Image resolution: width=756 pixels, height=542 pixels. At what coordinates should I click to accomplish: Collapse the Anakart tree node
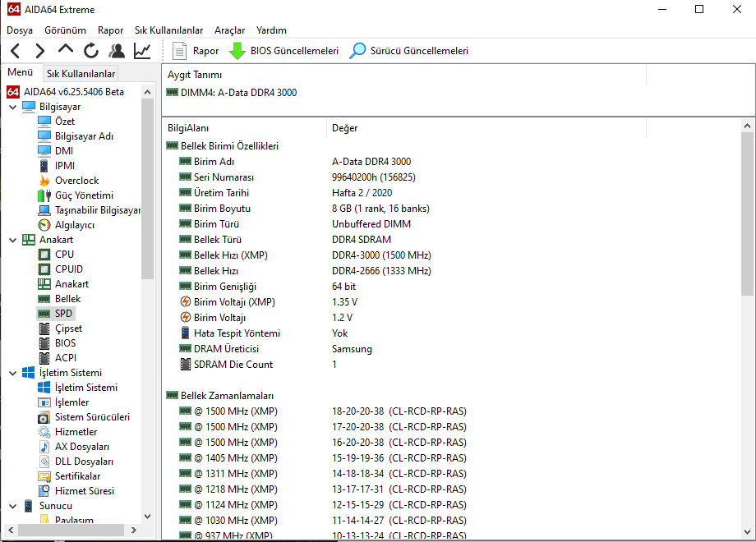[x=13, y=240]
